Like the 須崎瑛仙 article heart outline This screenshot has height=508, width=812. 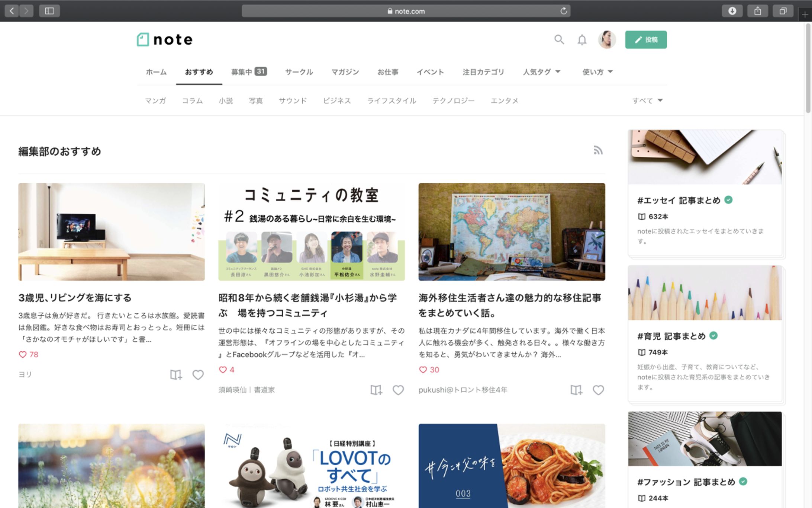tap(398, 390)
